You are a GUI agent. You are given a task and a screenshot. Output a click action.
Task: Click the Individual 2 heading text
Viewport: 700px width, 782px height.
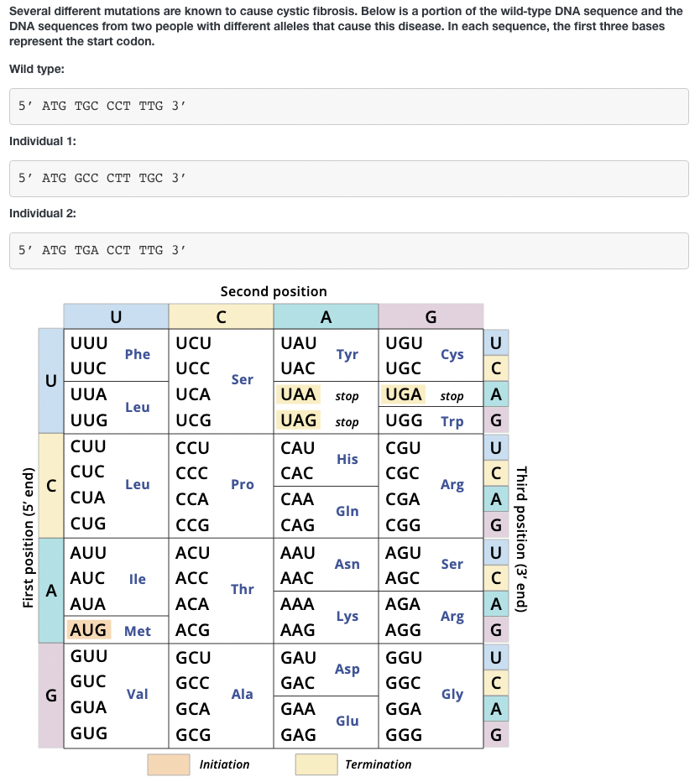pyautogui.click(x=44, y=213)
